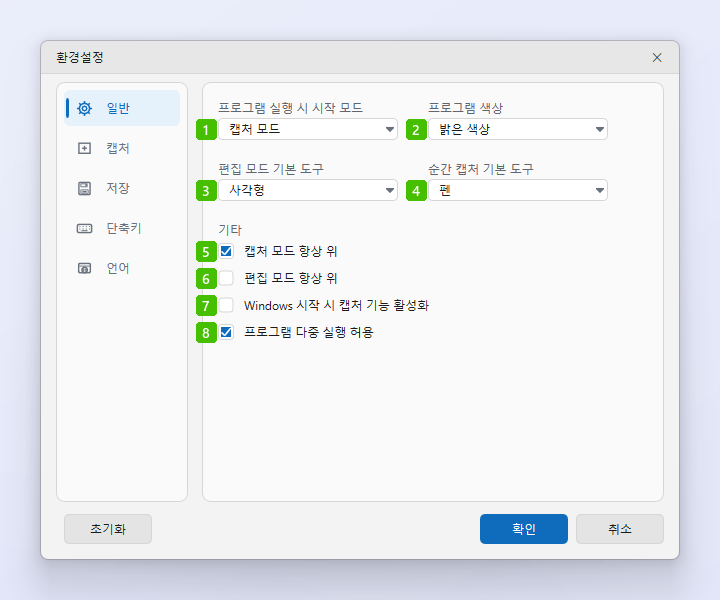Switch to the 단축키 tab label
The width and height of the screenshot is (720, 600).
pos(124,228)
